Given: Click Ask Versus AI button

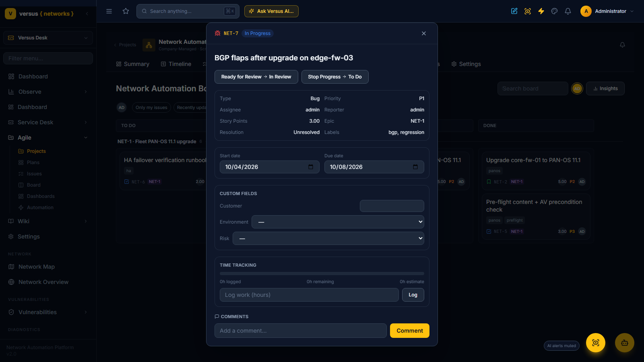Looking at the screenshot, I should tap(271, 11).
